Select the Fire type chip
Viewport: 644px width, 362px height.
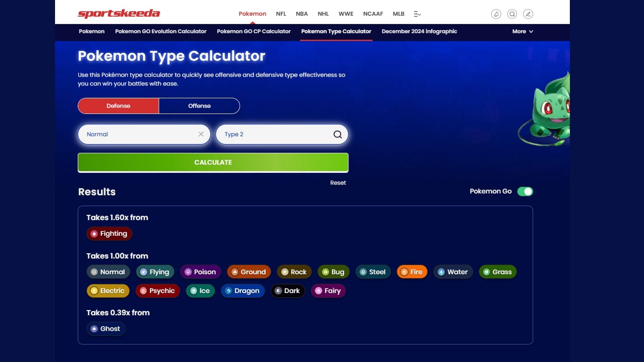tap(412, 272)
